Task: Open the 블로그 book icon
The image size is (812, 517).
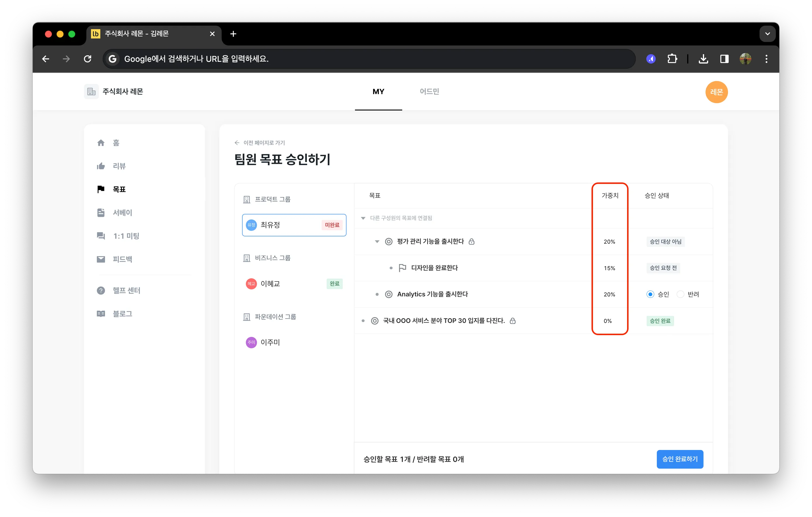Action: click(x=101, y=314)
